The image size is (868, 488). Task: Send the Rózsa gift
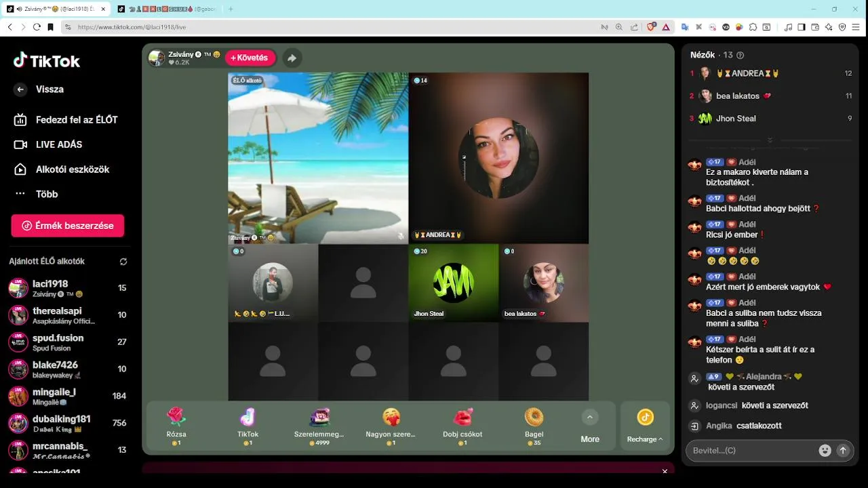[x=176, y=426]
